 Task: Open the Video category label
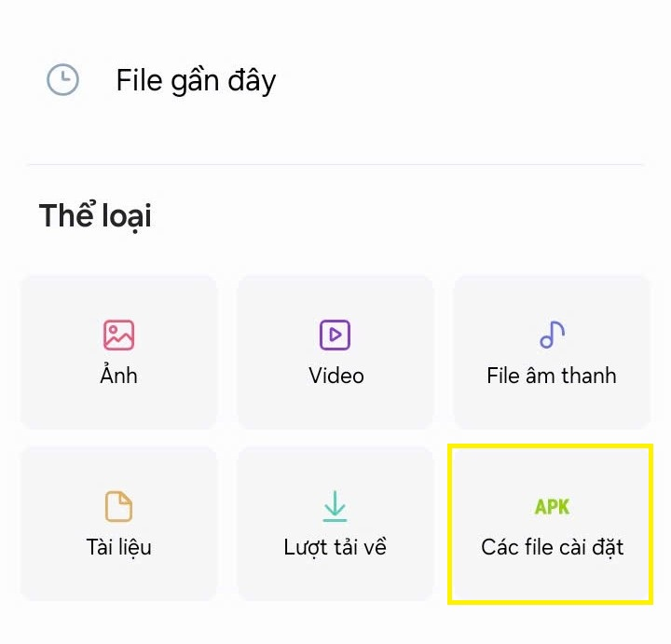[x=335, y=376]
